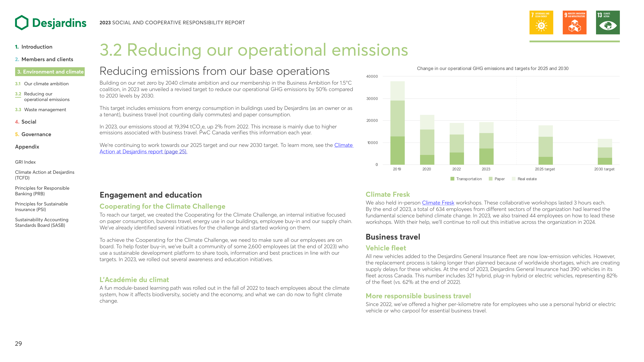644x362 pixels.
Task: Click the 2030 target bar
Action: pos(605,152)
